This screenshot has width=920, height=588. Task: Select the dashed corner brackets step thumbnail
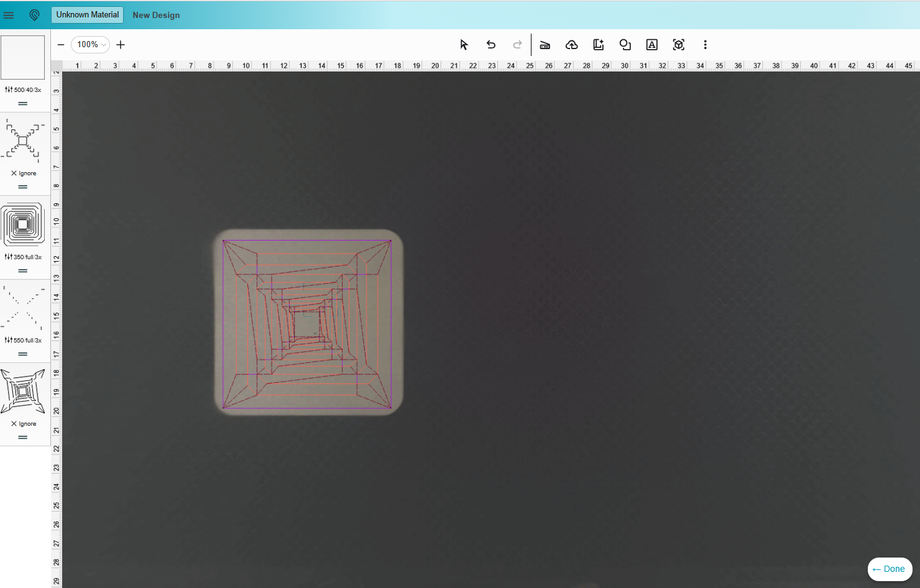click(x=23, y=141)
